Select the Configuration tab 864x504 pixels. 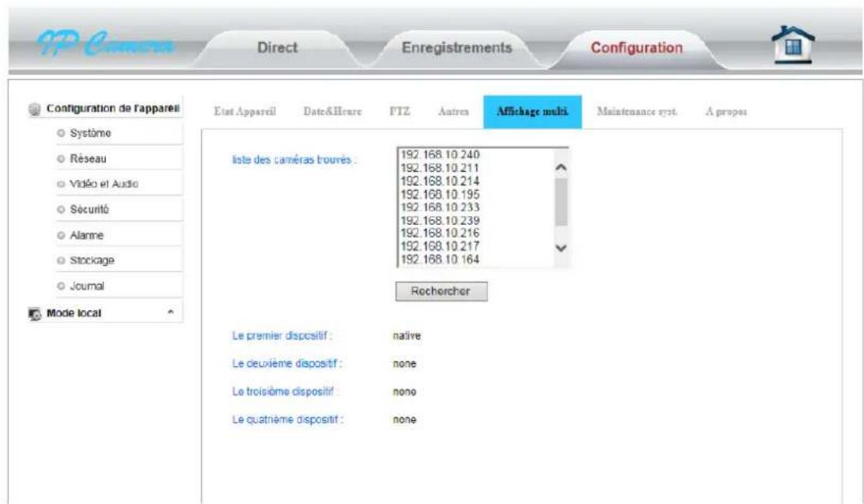pyautogui.click(x=636, y=48)
